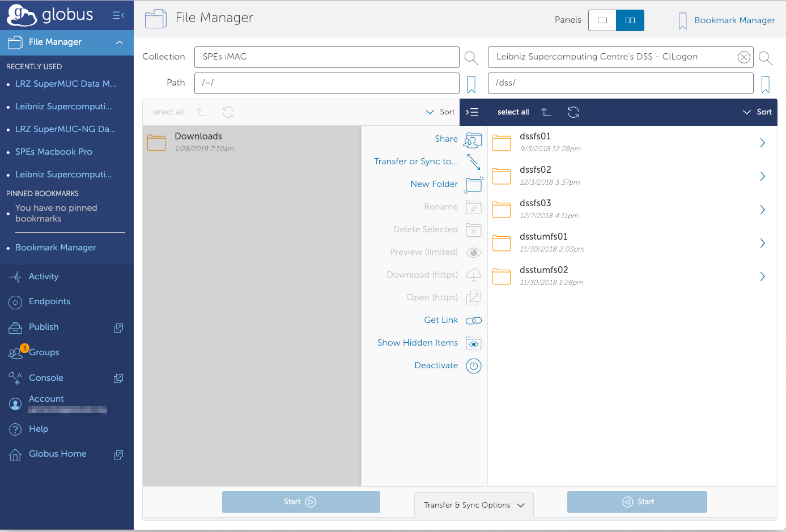Image resolution: width=786 pixels, height=532 pixels.
Task: Open the Sort dropdown in right panel
Action: click(757, 112)
